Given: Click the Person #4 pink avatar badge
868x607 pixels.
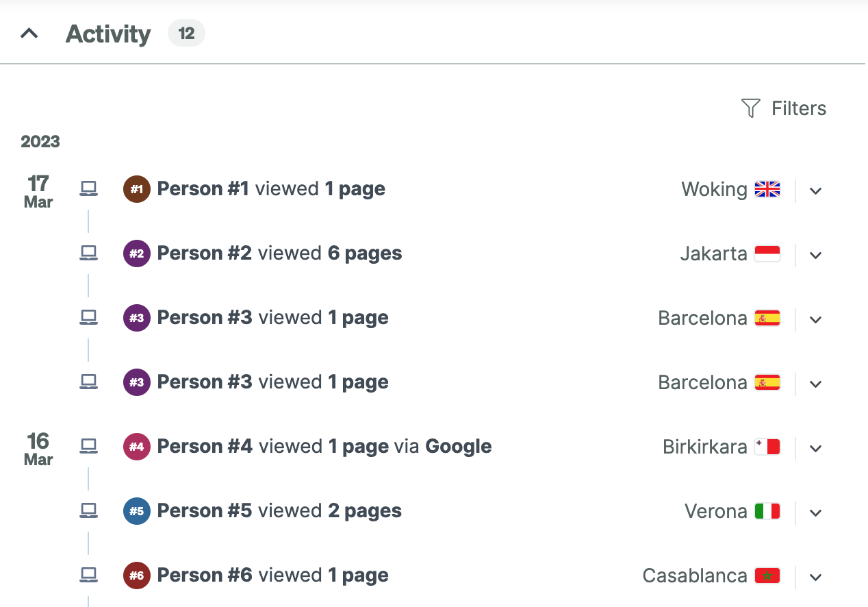Looking at the screenshot, I should [x=137, y=447].
